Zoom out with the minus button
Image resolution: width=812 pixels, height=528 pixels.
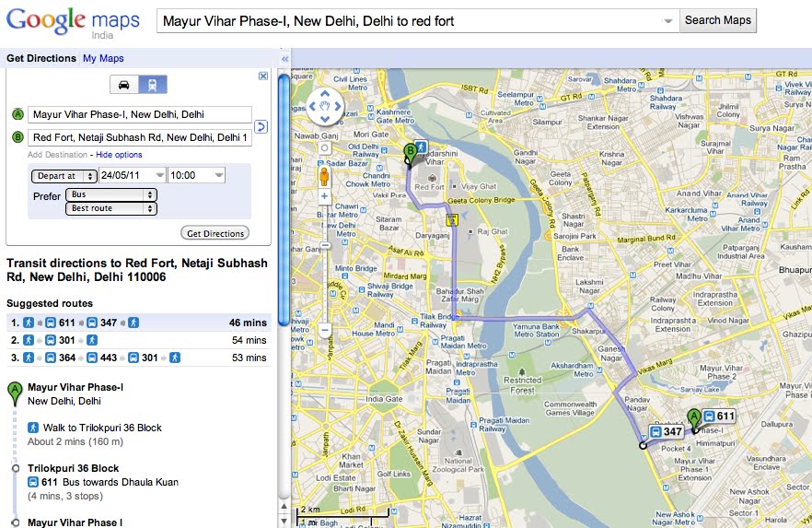325,330
